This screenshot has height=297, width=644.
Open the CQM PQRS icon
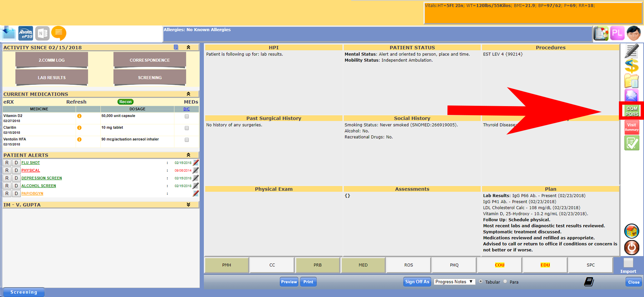click(631, 111)
